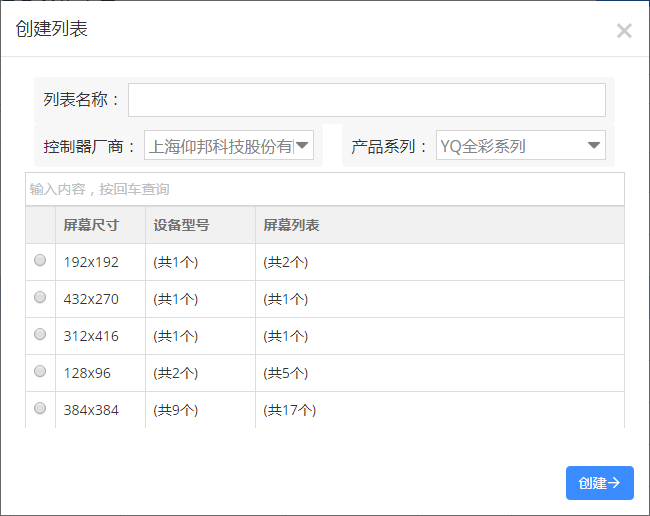
Task: Focus the search box 输入内容，按回车查询
Action: [325, 189]
